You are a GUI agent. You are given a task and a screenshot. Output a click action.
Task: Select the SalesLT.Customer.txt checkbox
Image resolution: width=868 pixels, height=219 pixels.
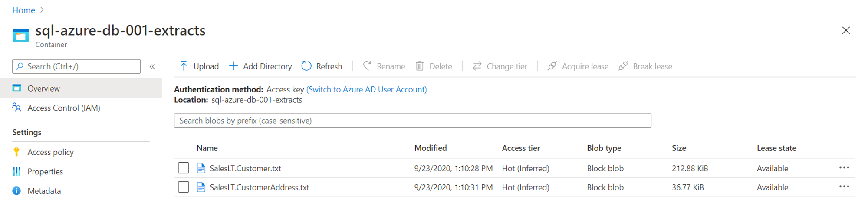point(184,168)
